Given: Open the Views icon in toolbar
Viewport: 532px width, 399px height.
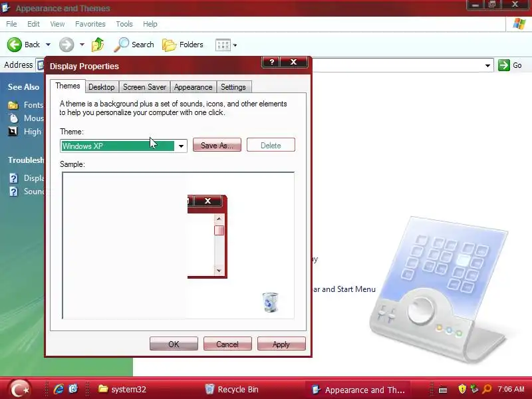Looking at the screenshot, I should point(223,45).
